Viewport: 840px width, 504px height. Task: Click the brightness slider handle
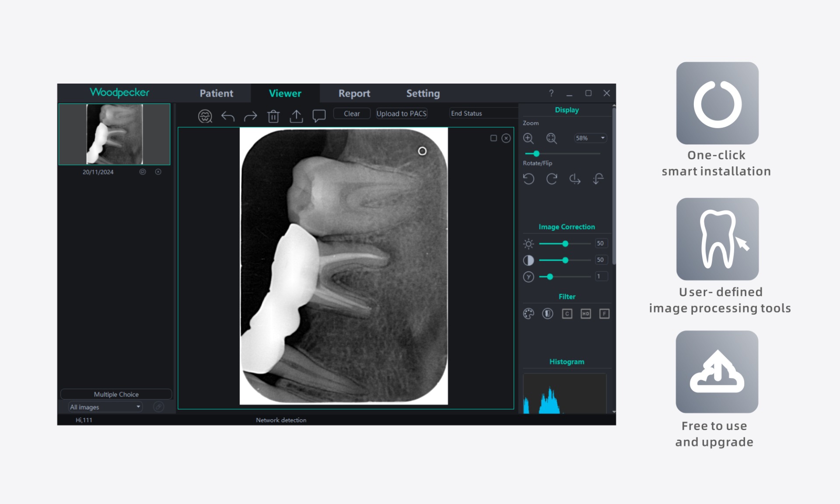[x=565, y=244]
